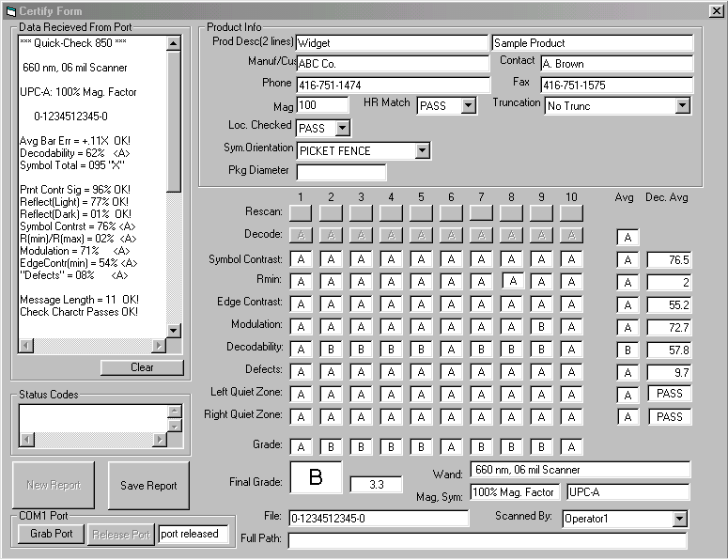This screenshot has width=728, height=560.
Task: Click the Grab Port button
Action: pyautogui.click(x=51, y=534)
